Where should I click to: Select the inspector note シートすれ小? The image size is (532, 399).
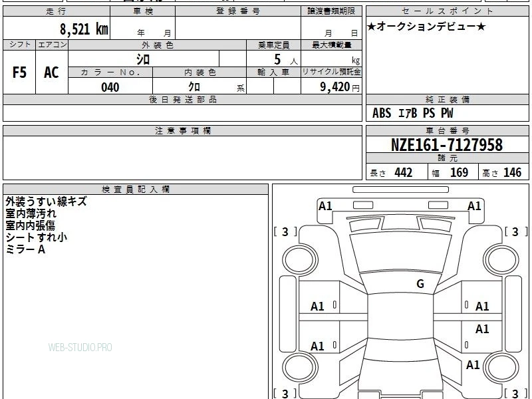point(36,237)
